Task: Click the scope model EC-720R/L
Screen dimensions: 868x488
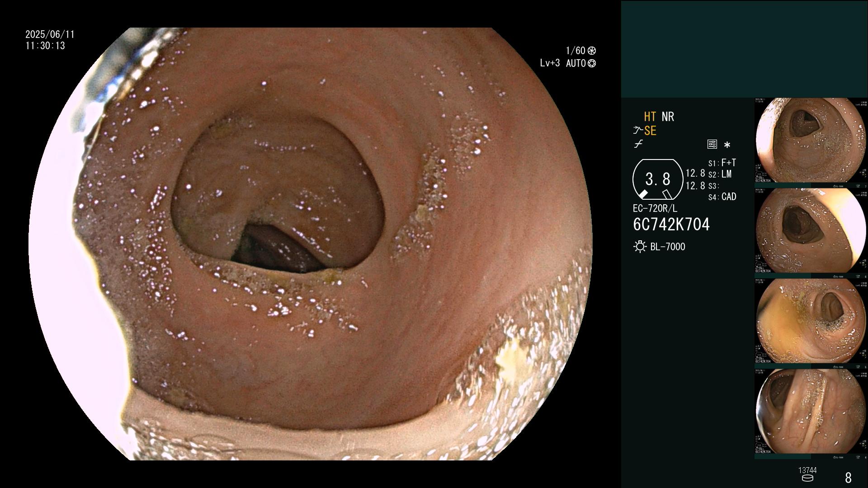Action: click(x=655, y=208)
